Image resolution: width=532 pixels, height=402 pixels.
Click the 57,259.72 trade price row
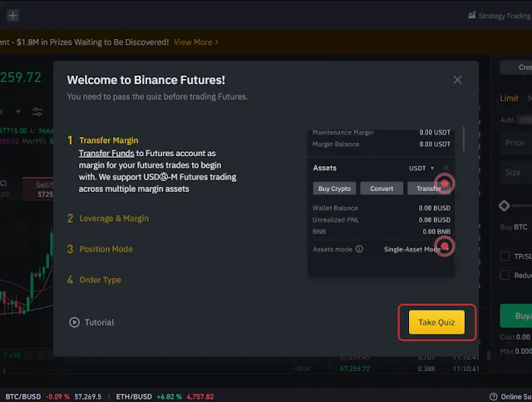410,369
